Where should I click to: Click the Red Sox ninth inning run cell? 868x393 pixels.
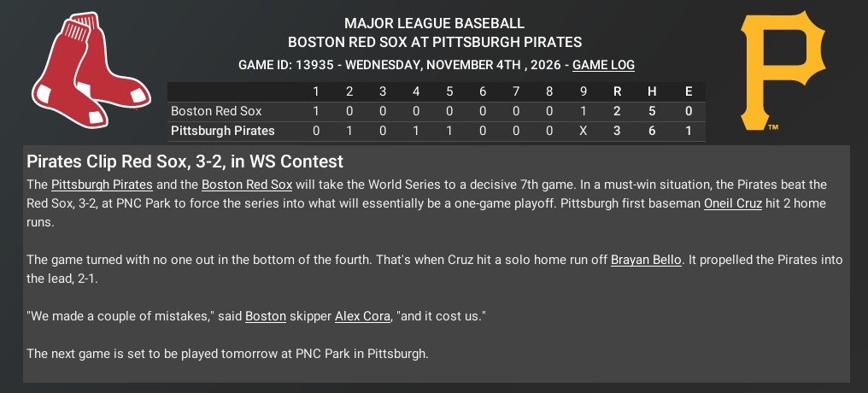coord(583,111)
